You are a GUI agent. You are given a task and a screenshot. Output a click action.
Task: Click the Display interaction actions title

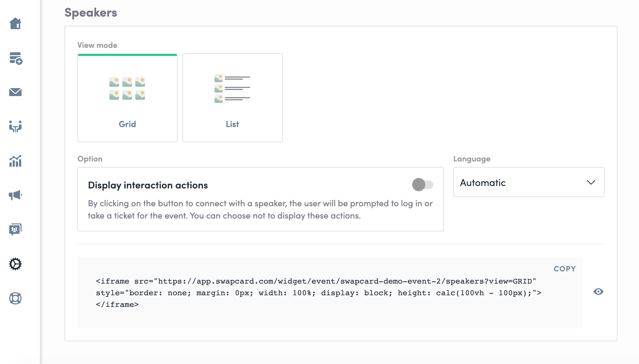point(148,185)
